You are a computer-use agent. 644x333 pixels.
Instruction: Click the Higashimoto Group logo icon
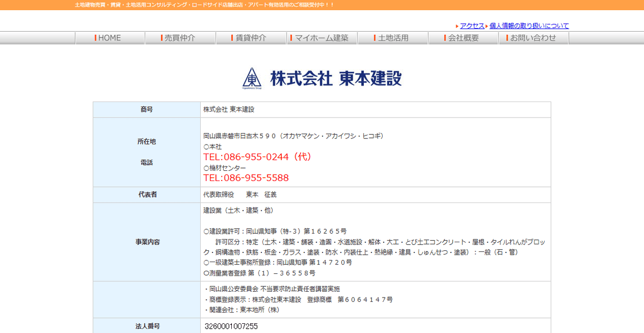click(251, 78)
